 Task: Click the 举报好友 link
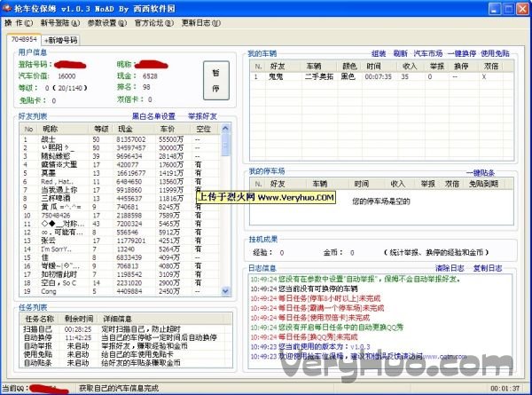203,116
